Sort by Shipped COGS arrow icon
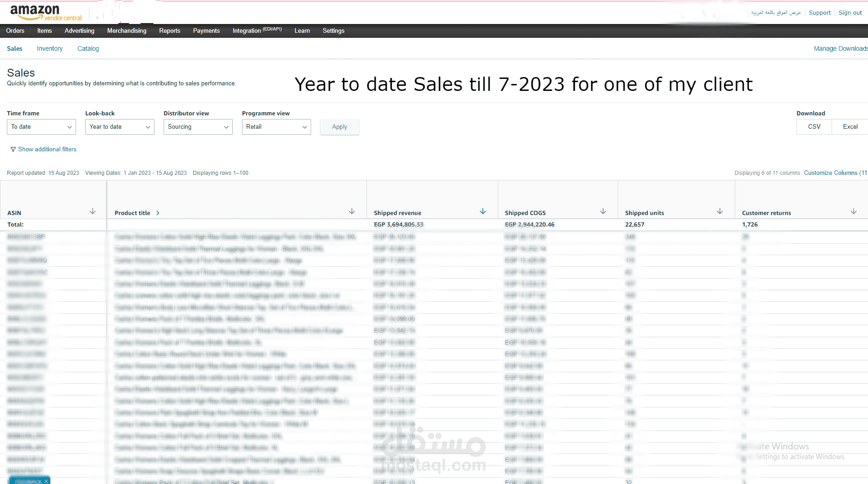The image size is (868, 484). click(603, 211)
